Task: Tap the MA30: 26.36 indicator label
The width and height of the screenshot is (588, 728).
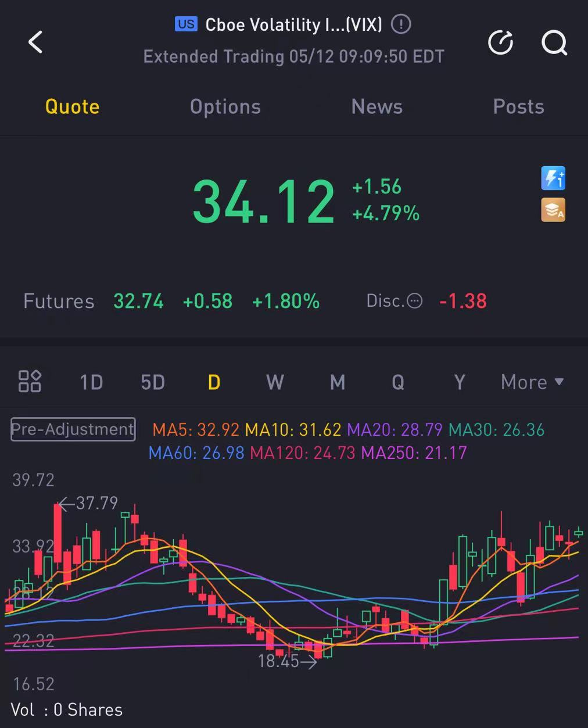Action: tap(497, 430)
